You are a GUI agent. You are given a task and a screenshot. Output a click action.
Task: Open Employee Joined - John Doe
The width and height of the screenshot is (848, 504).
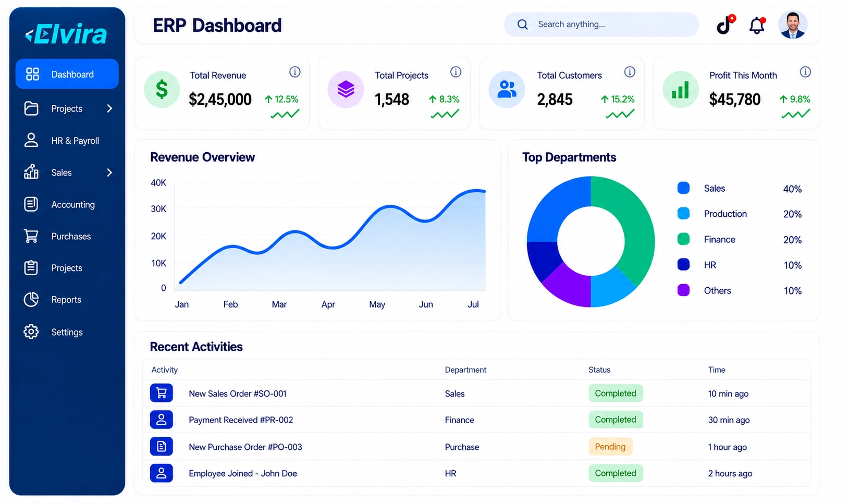click(x=243, y=474)
